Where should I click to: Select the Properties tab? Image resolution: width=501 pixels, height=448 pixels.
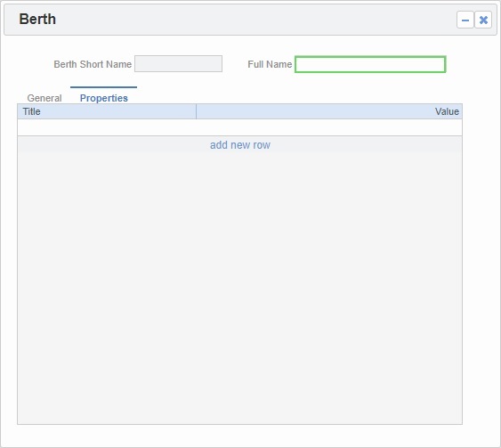[104, 98]
